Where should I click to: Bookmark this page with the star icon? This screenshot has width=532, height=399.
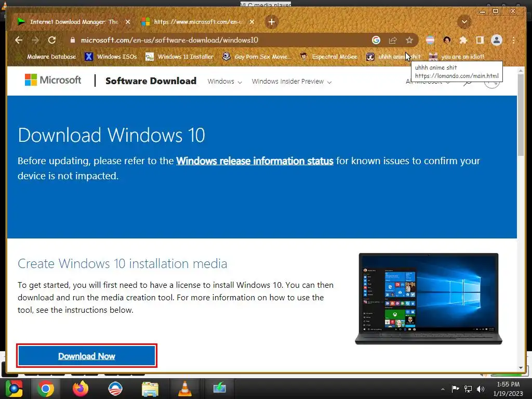coord(409,40)
